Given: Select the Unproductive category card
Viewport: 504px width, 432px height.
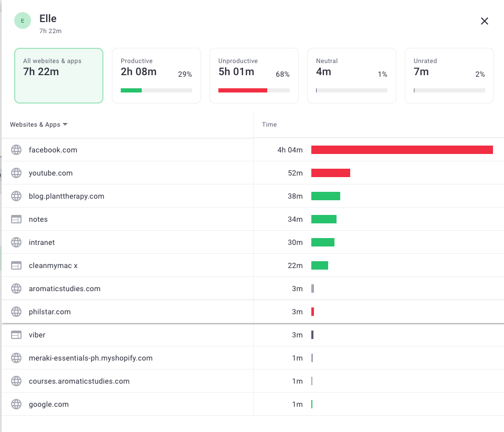Looking at the screenshot, I should tap(254, 75).
